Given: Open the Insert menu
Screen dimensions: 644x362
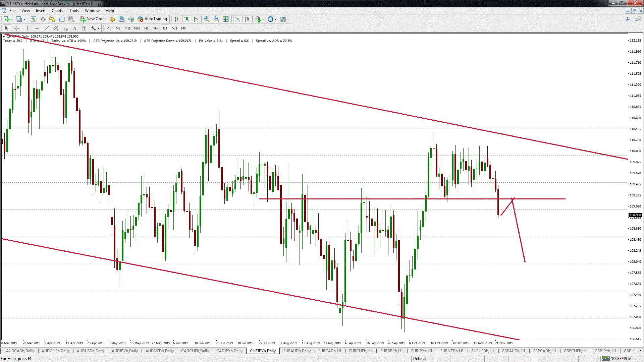Looking at the screenshot, I should coord(41,11).
